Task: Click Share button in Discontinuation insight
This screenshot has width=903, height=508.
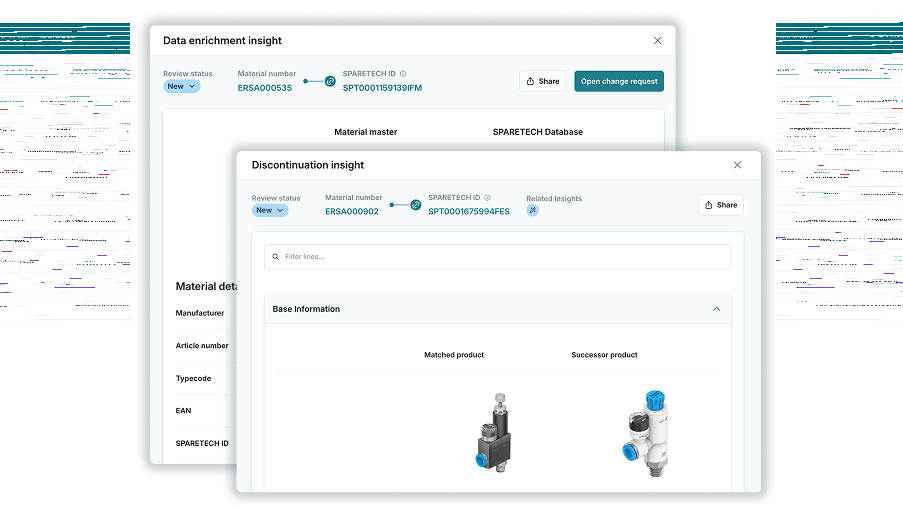Action: (720, 205)
